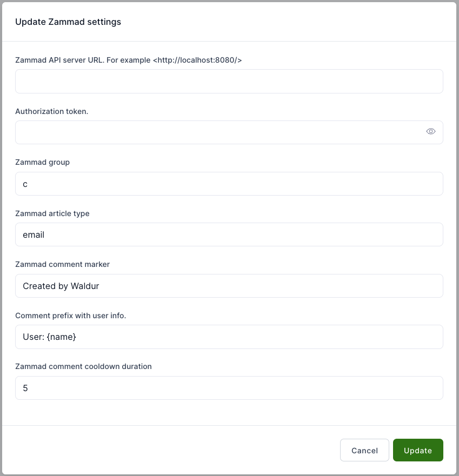
Task: Click the example 'http://localhost:8080/' text
Action: 197,60
